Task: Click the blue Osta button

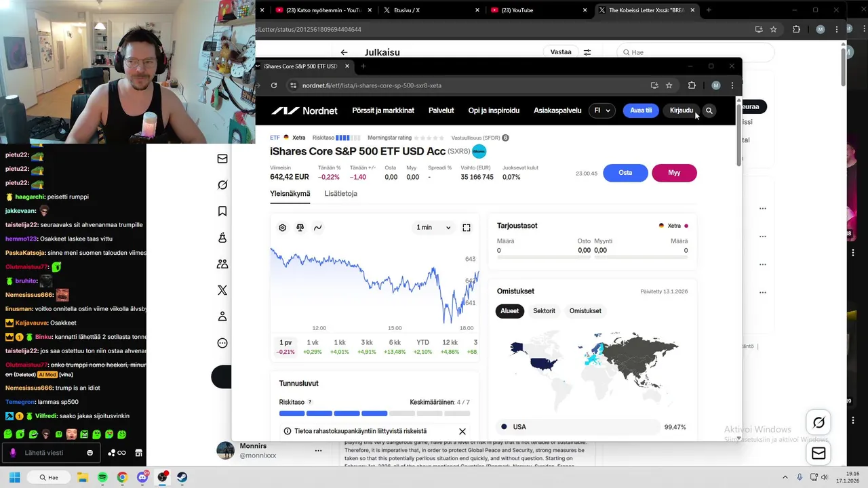Action: click(625, 173)
